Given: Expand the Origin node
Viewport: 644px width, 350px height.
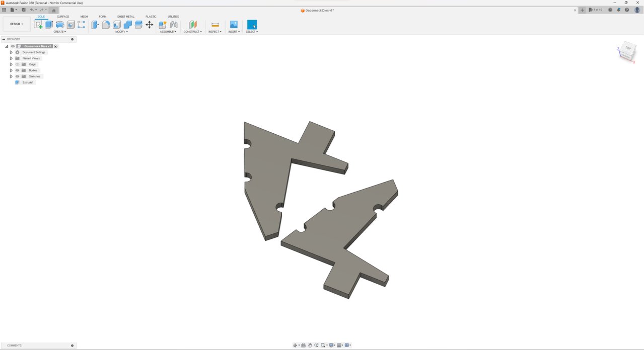Looking at the screenshot, I should [11, 64].
